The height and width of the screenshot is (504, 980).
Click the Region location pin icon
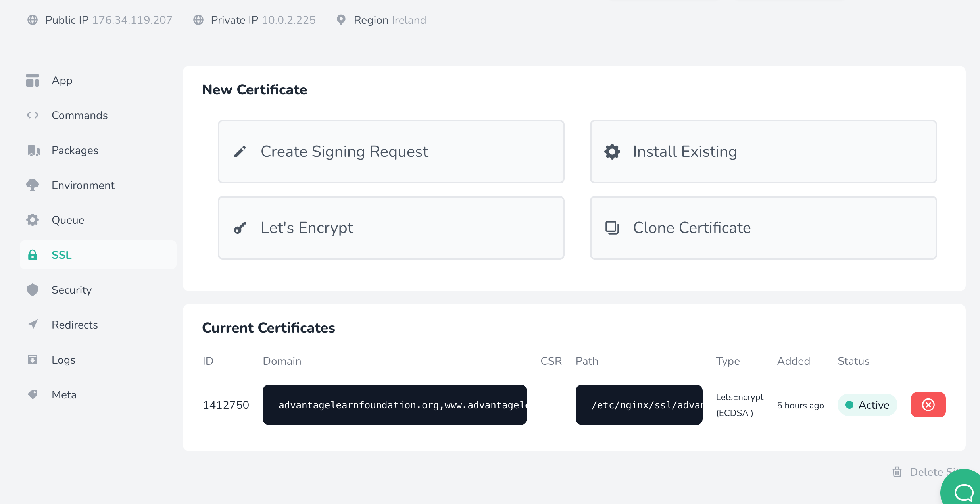[x=342, y=20]
